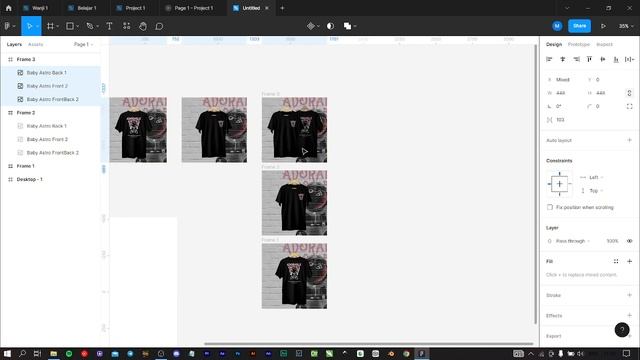
Task: Select the Comment tool
Action: coord(159,26)
